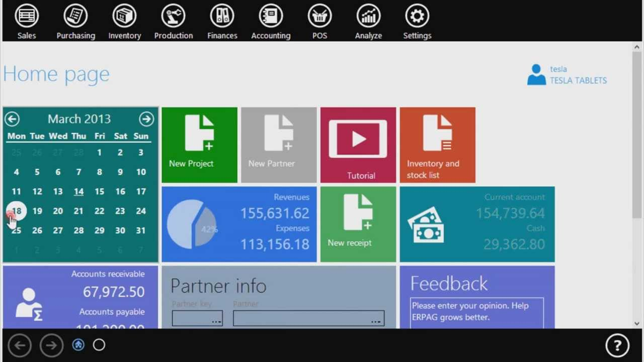Click in the Feedback opinion text box
This screenshot has width=644, height=362.
coord(477,313)
